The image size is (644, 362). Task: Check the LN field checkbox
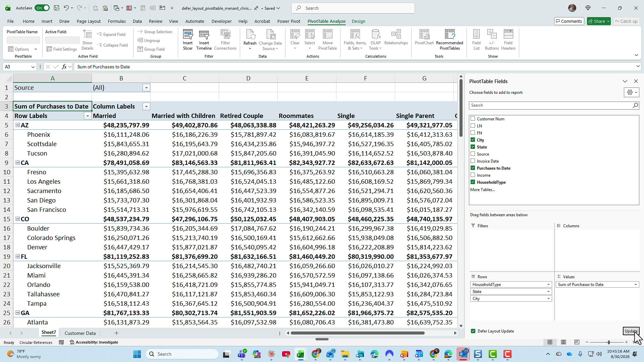point(473,126)
